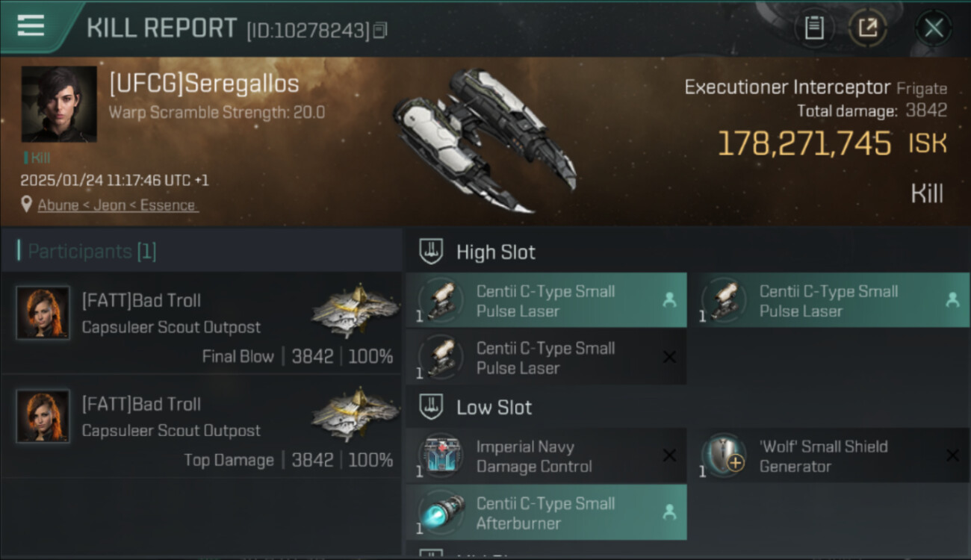Click the Imperial Navy Damage Control icon
Image resolution: width=971 pixels, height=560 pixels.
(441, 455)
